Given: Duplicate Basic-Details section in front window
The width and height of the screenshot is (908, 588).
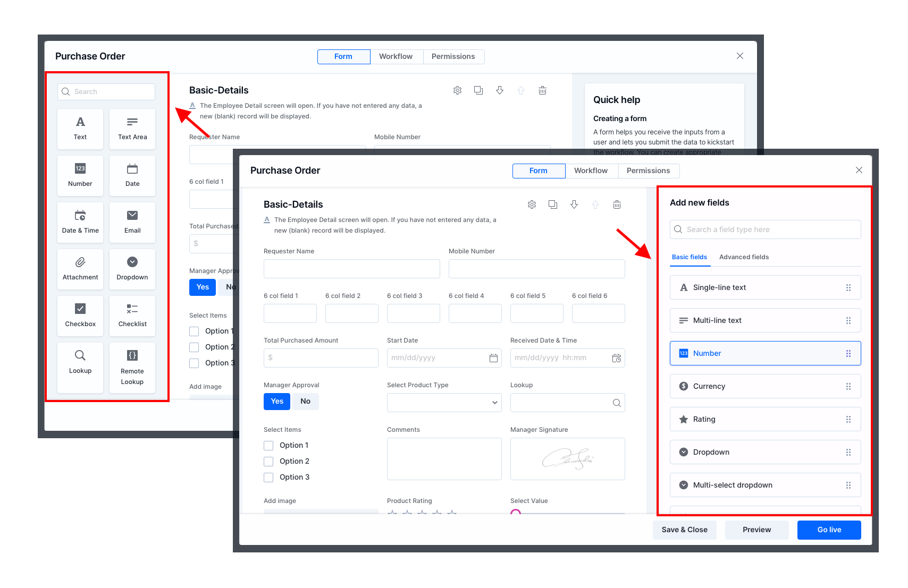Looking at the screenshot, I should click(x=553, y=204).
